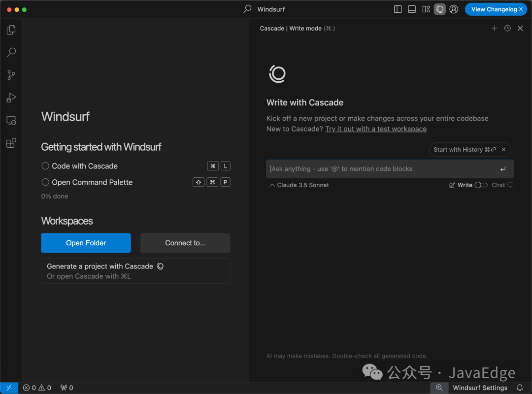The image size is (532, 394).
Task: Toggle Cascade panel icon in title bar
Action: click(x=440, y=9)
